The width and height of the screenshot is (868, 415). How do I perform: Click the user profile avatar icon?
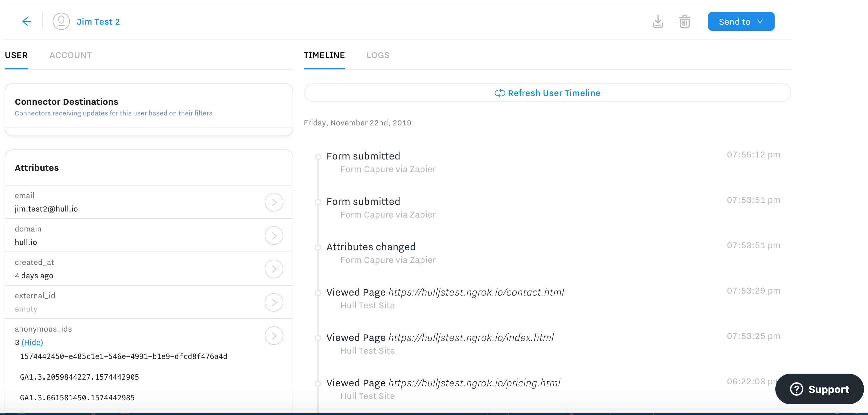pos(60,21)
